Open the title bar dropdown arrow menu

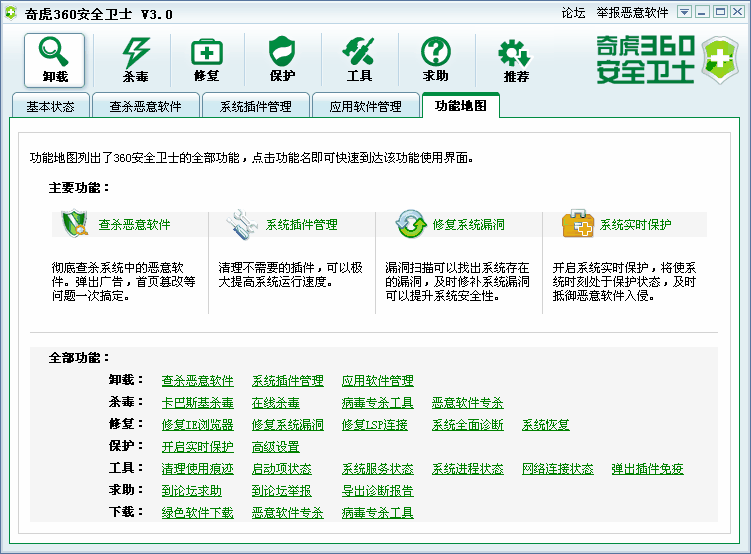coord(684,12)
